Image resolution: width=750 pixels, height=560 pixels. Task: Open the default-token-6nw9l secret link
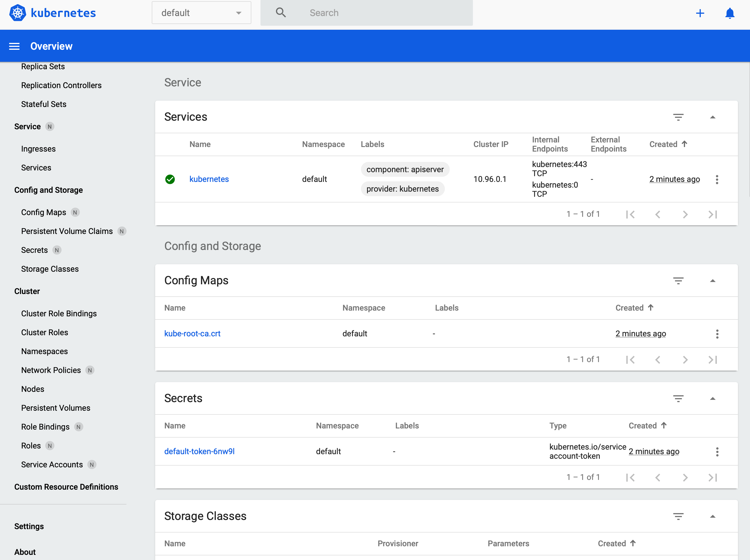pos(199,452)
